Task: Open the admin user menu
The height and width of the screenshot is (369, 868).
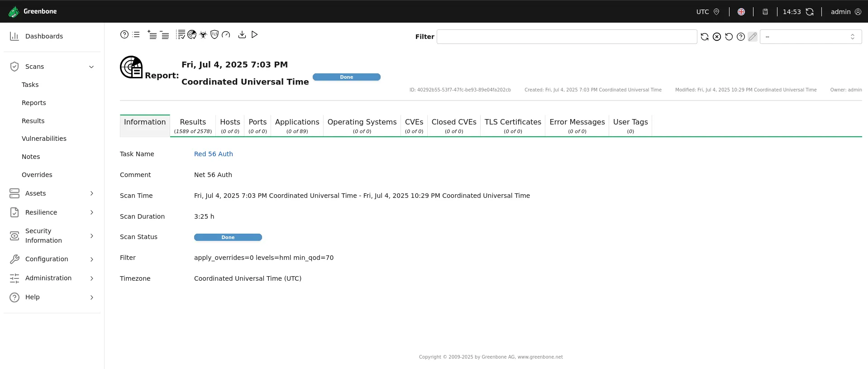Action: click(x=846, y=12)
